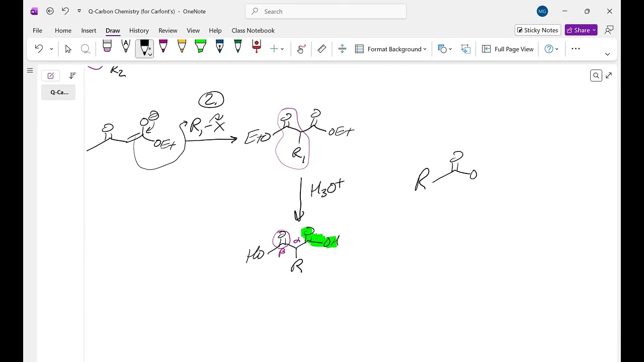Screen dimensions: 644x362
Task: Expand the ribbon display options chevron
Action: tap(607, 54)
